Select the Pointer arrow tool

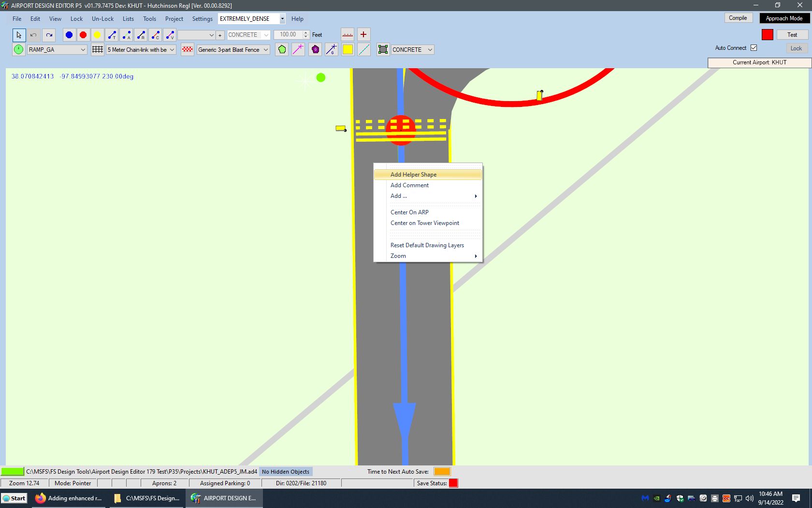point(18,35)
